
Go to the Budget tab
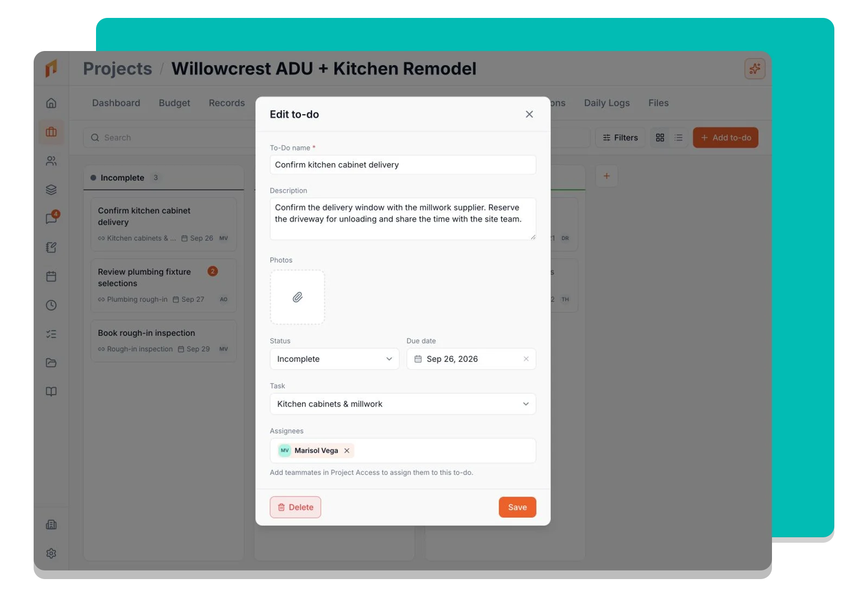click(175, 103)
